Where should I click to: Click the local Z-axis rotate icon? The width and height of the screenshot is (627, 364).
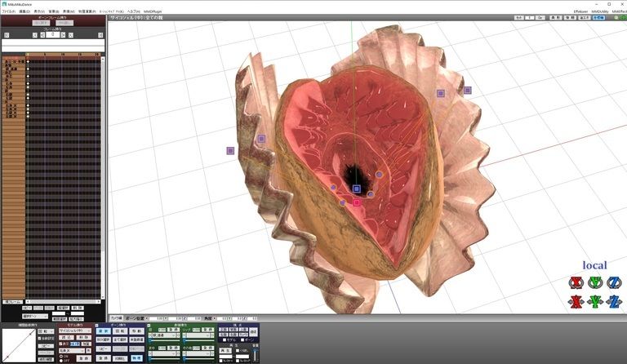(614, 282)
